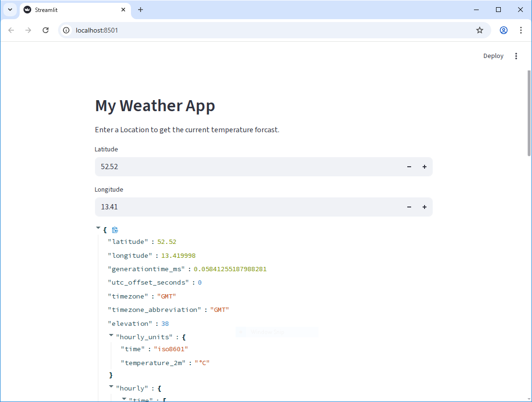
Task: Click the browser back navigation arrow
Action: (x=11, y=30)
